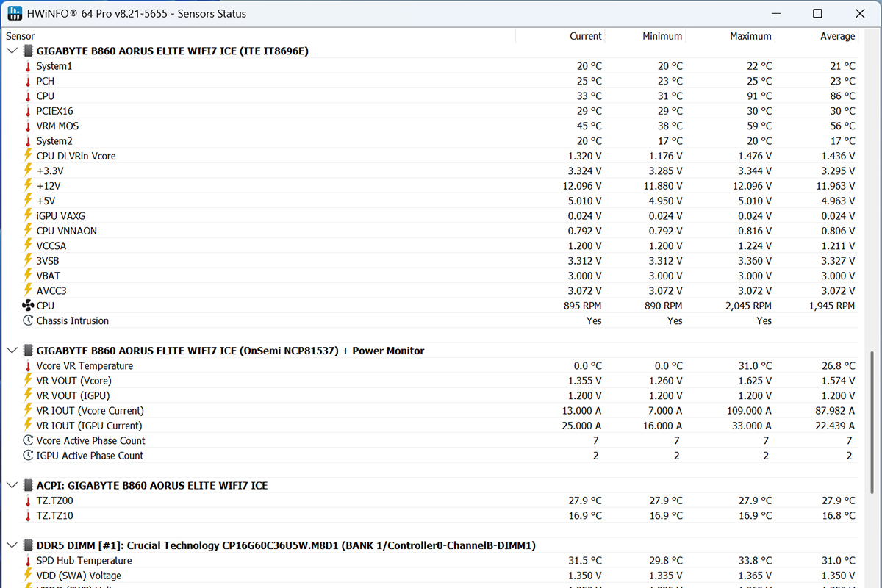Click the bolt icon next to VR IOUT (Vcore Current)

[29, 411]
